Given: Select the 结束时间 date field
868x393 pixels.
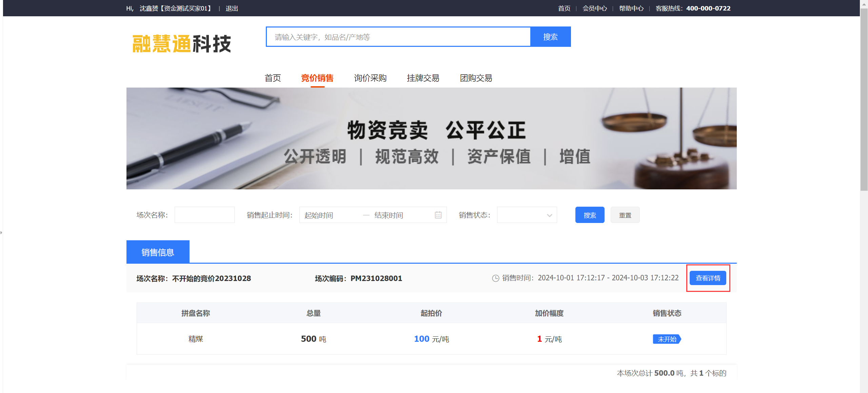Looking at the screenshot, I should click(x=401, y=215).
